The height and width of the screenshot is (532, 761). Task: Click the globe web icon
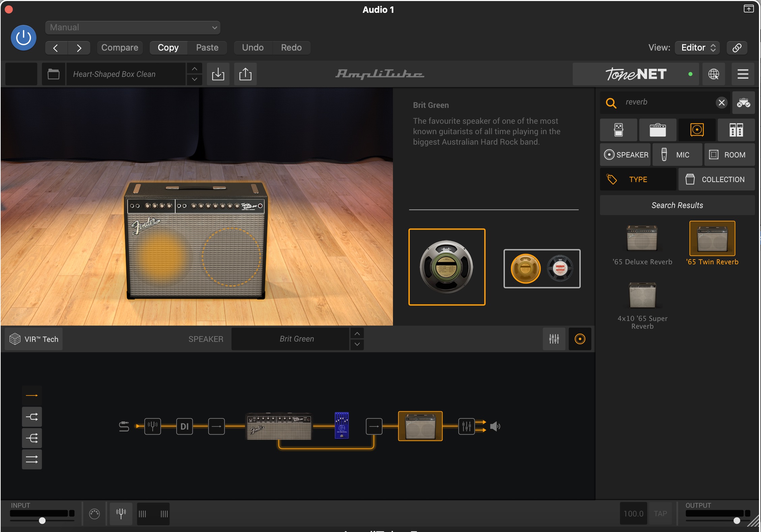click(x=713, y=74)
